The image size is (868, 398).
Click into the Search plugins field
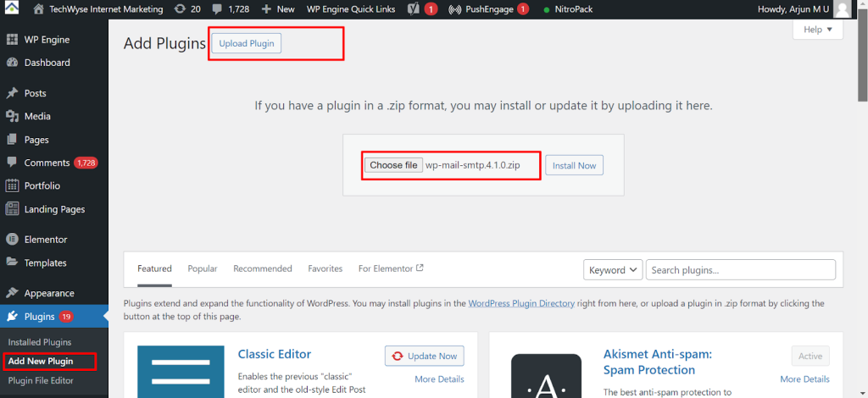(740, 270)
